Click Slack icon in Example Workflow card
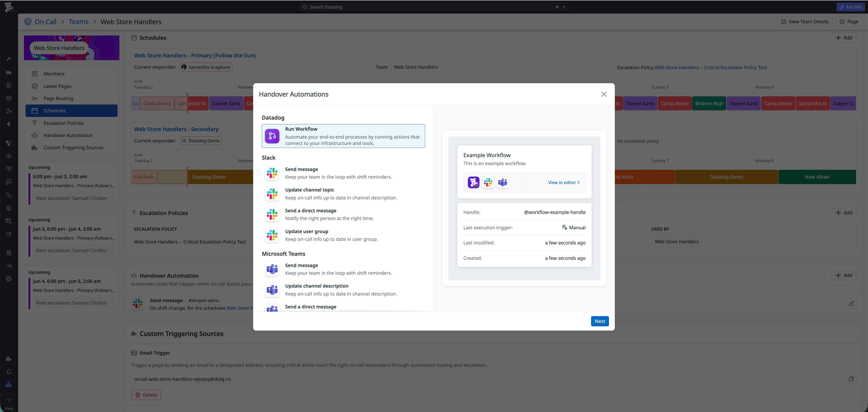Viewport: 868px width, 412px height. (488, 182)
